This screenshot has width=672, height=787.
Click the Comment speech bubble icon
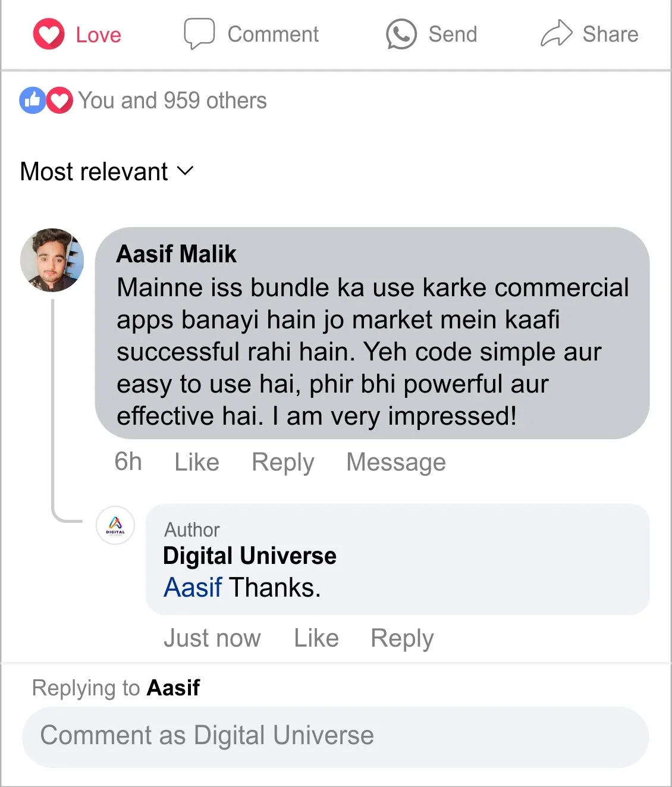pyautogui.click(x=199, y=34)
